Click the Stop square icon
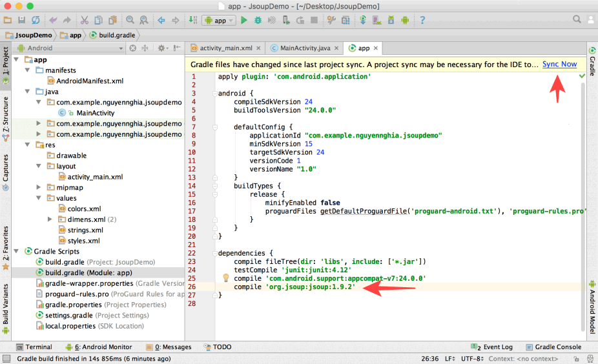This screenshot has height=364, width=598. 314,20
